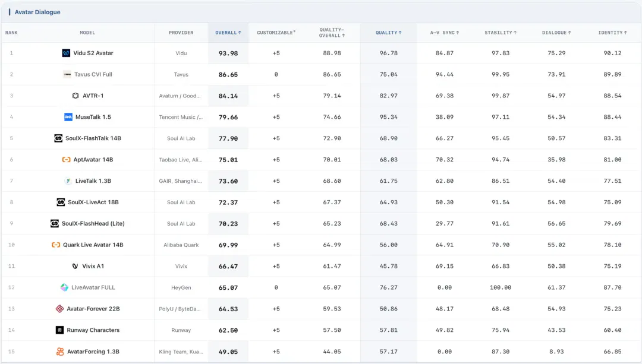The image size is (642, 364).
Task: Click the SoulX-LiveAct 18B logo icon
Action: pyautogui.click(x=61, y=202)
